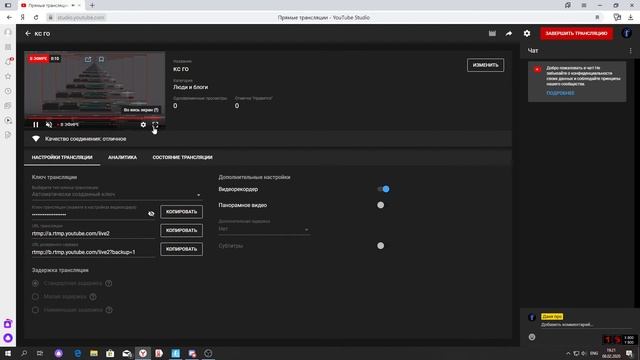
Task: Copy the backup server URL
Action: pyautogui.click(x=182, y=249)
